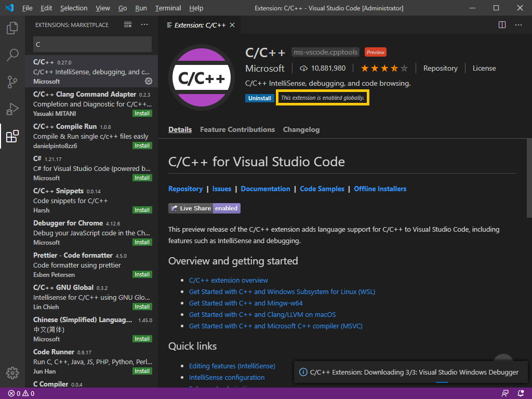
Task: Open the Help menu
Action: click(196, 8)
